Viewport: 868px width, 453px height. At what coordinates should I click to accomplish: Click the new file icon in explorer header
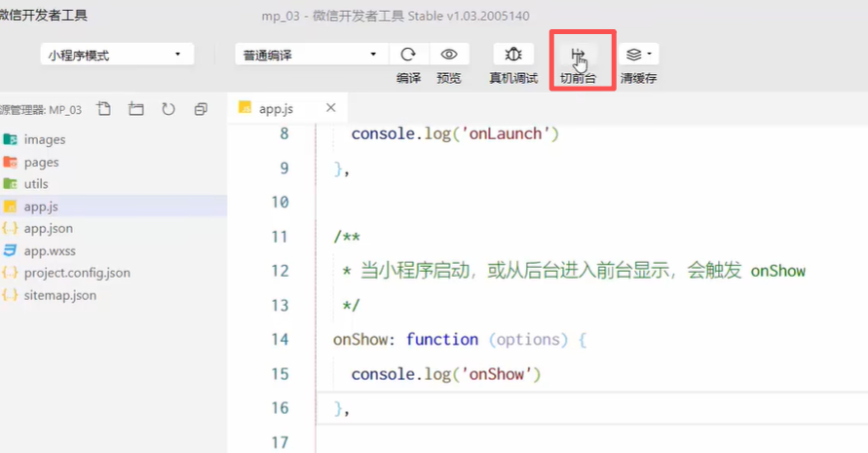pyautogui.click(x=103, y=108)
